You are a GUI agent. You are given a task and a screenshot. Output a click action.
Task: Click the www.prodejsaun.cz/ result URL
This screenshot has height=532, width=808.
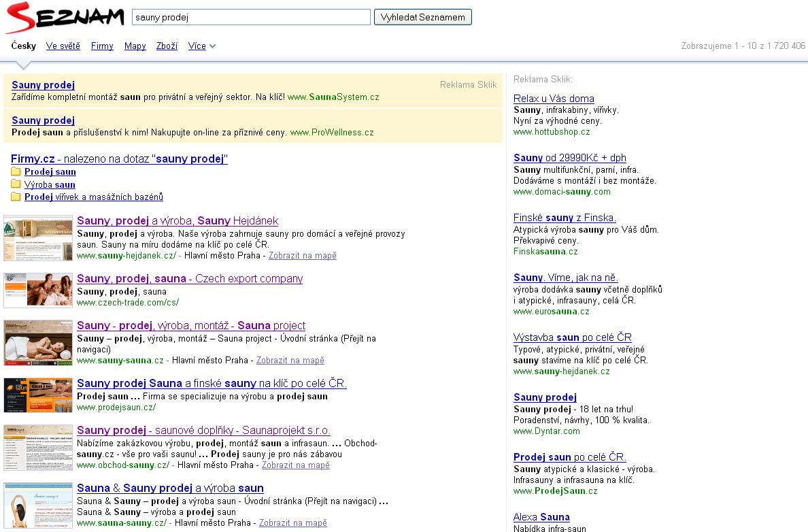click(116, 408)
